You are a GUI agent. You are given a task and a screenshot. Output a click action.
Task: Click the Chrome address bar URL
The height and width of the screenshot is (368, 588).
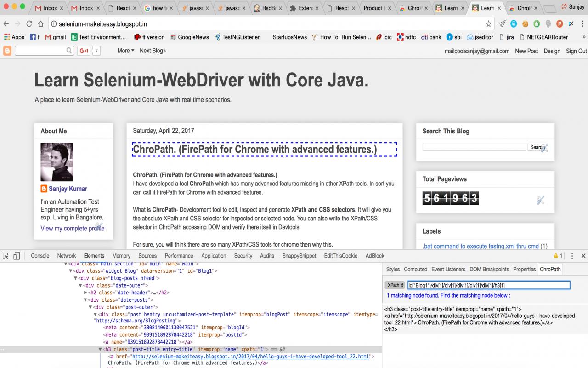(x=103, y=23)
